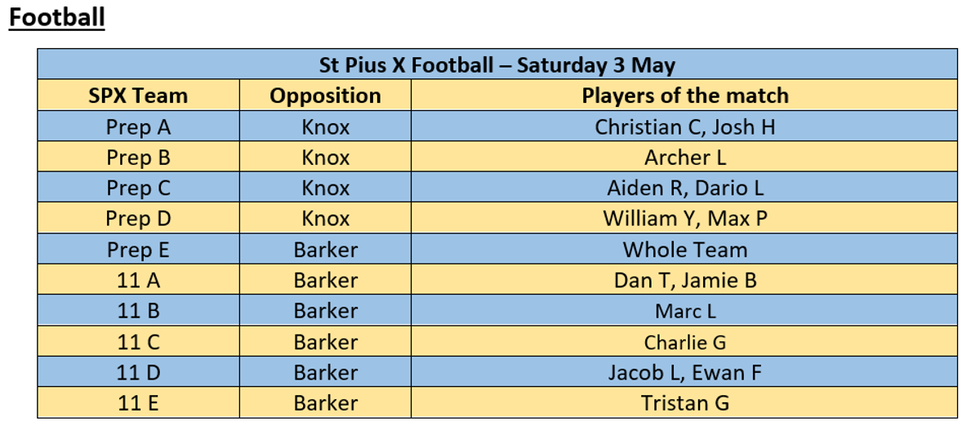980x426 pixels.
Task: Select the Prep C row's Knox cell
Action: 325,188
